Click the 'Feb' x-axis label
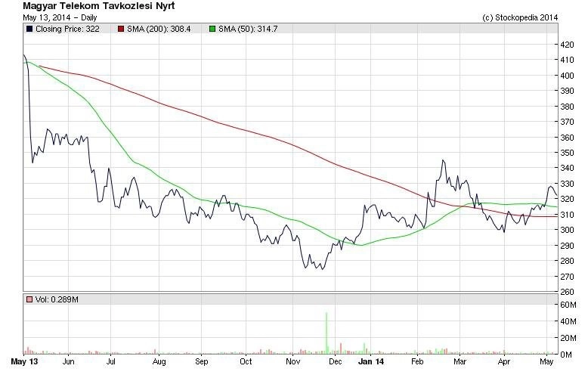Image resolution: width=588 pixels, height=381 pixels. coord(417,361)
